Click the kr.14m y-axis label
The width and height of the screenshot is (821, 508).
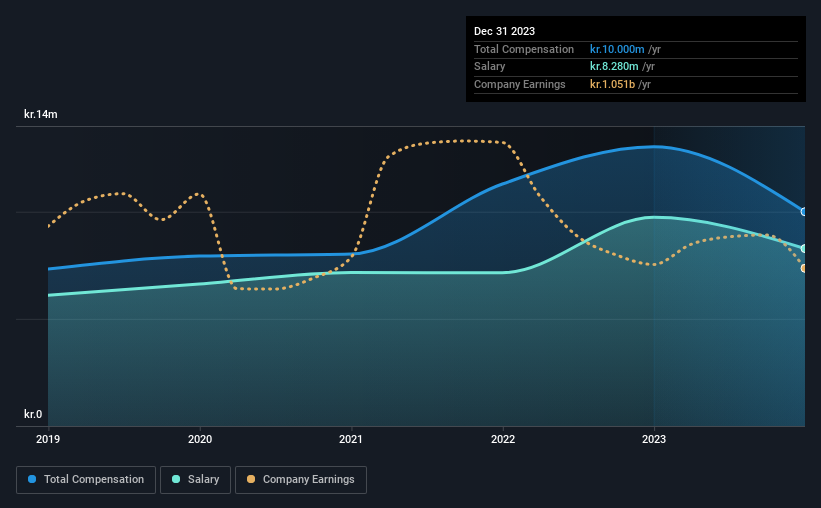click(41, 114)
